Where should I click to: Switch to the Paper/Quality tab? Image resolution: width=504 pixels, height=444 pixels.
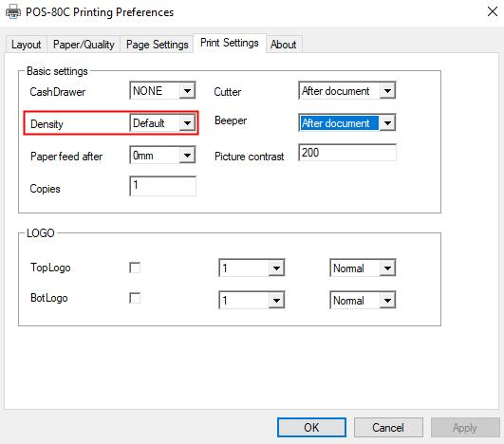pos(84,45)
